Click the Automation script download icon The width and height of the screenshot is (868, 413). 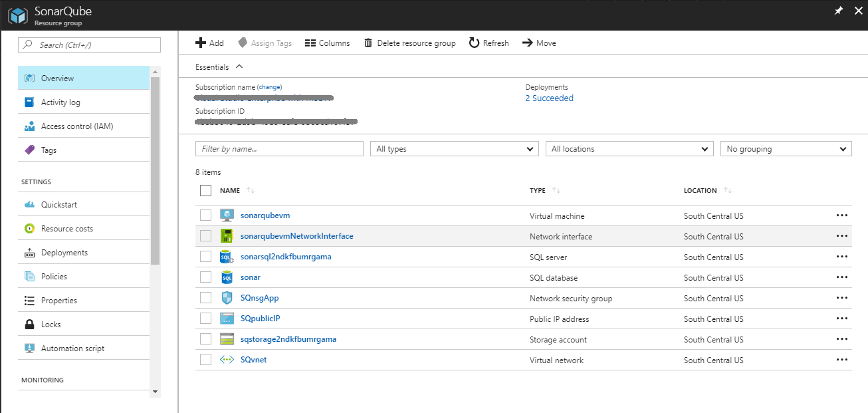[29, 348]
